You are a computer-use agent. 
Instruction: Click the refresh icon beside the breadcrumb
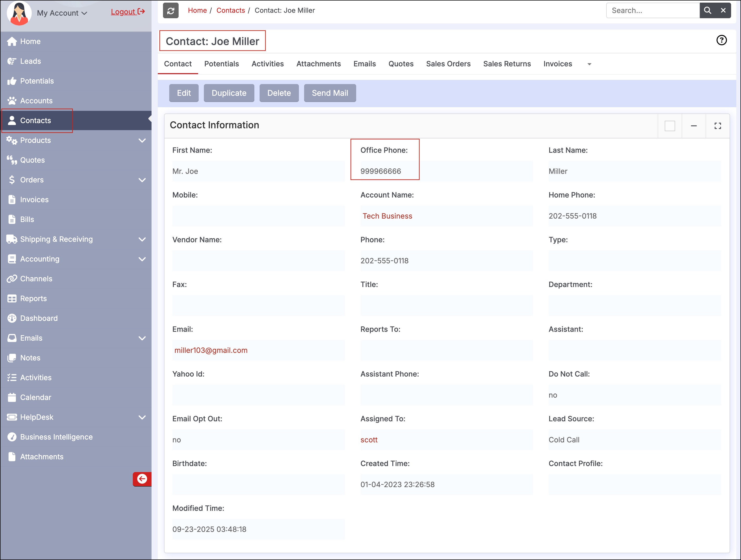[x=171, y=11]
